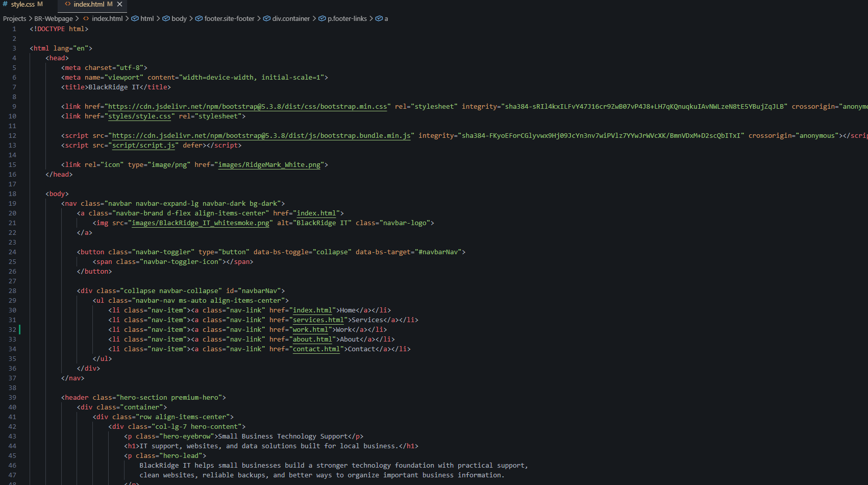Click the symbol icon beside div.container breadcrumb

click(x=267, y=19)
